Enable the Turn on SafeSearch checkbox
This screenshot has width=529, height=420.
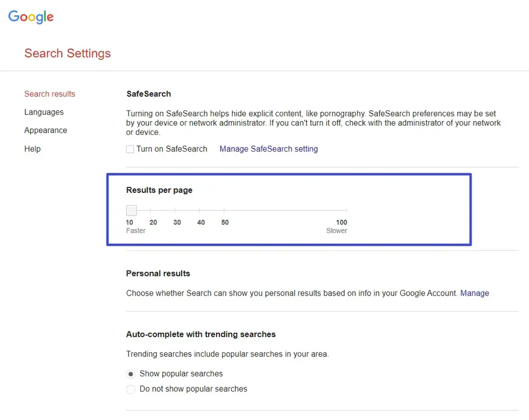click(x=130, y=149)
